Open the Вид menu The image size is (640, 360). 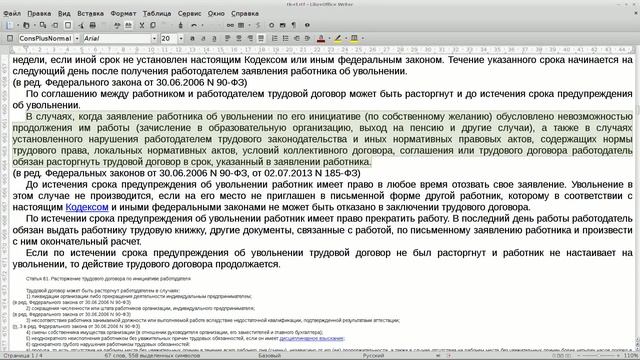point(64,13)
